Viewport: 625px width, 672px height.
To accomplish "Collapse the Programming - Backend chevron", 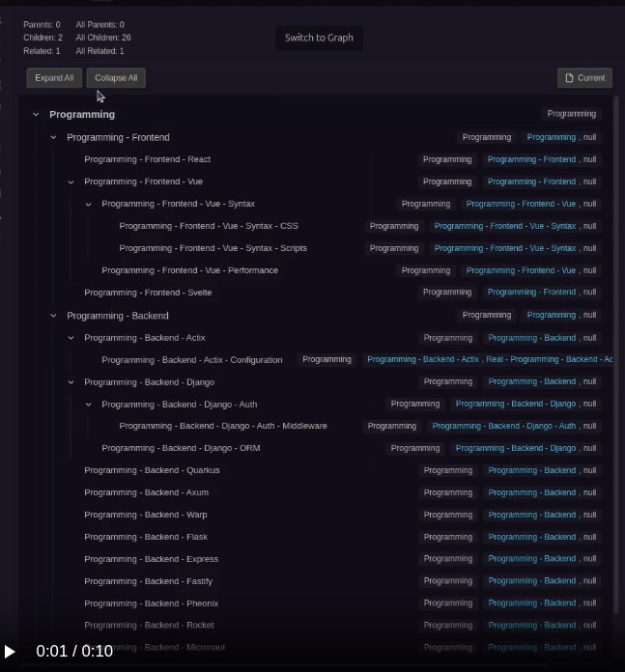I will (53, 316).
